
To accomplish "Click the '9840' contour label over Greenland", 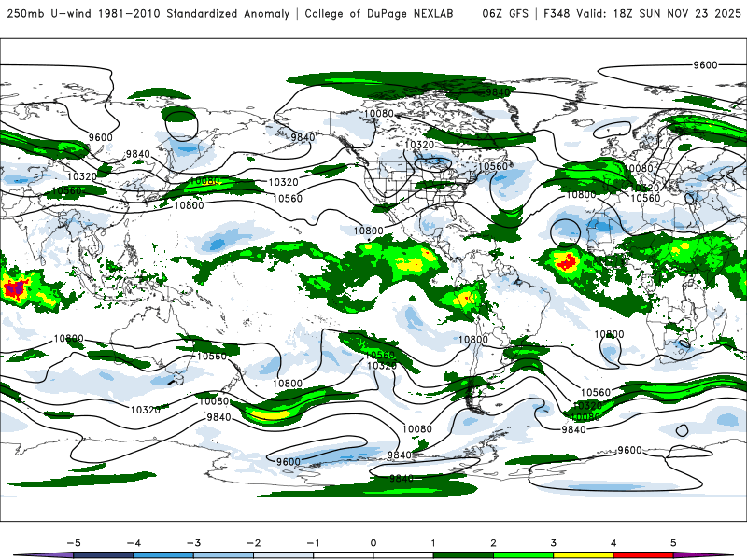I will (x=498, y=91).
